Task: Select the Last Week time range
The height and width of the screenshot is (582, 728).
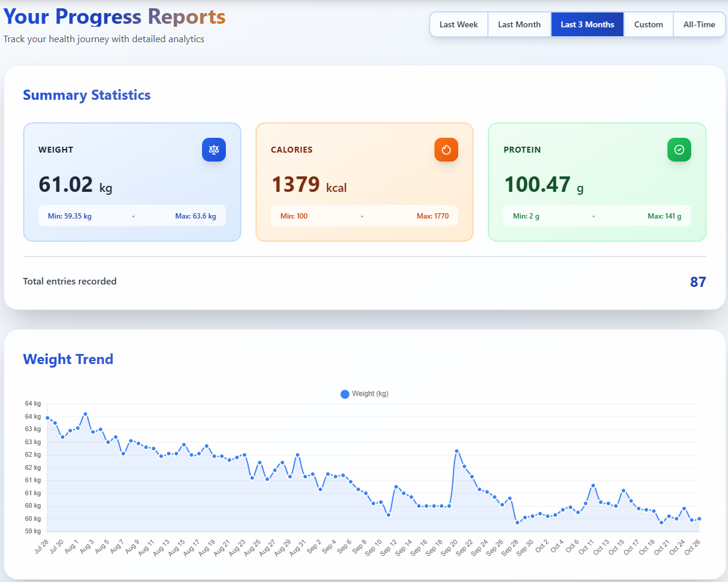Action: coord(458,24)
